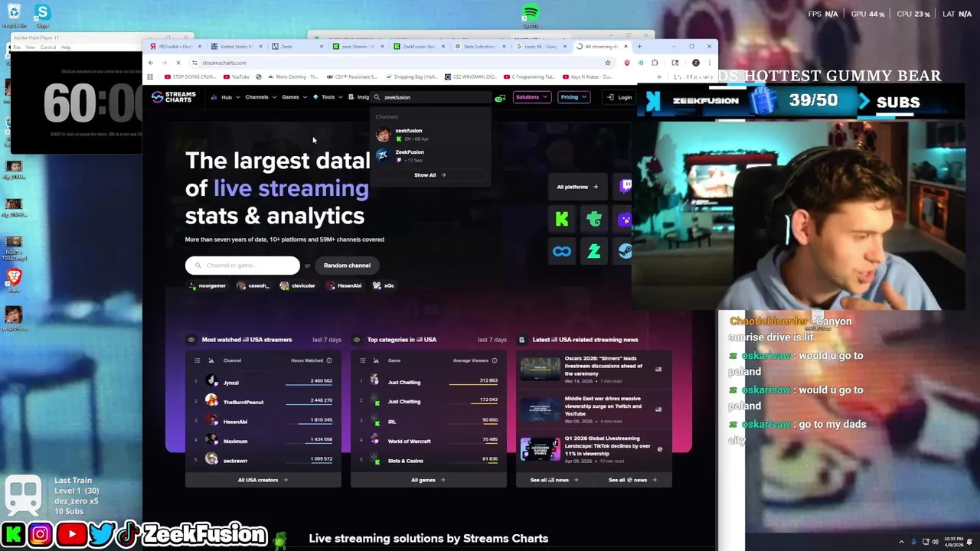Open the browser extensions puzzle icon
Image resolution: width=980 pixels, height=551 pixels.
(x=655, y=63)
